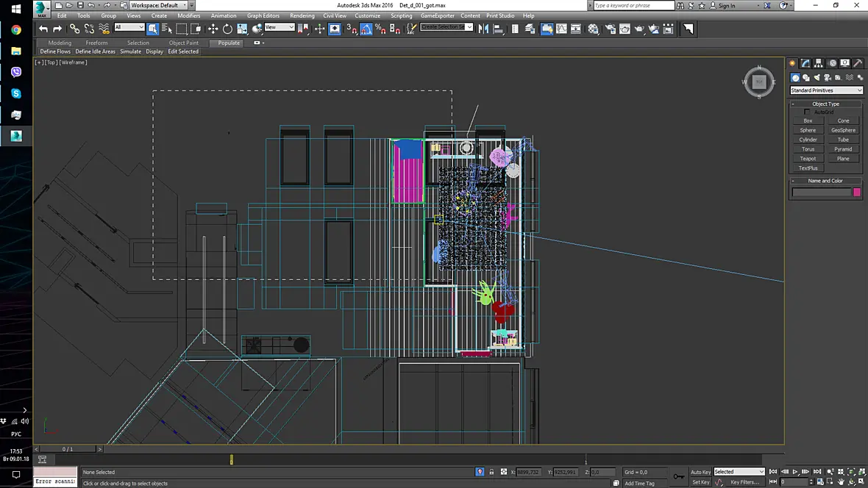Image resolution: width=868 pixels, height=488 pixels.
Task: Activate the Select and Move tool
Action: [213, 29]
